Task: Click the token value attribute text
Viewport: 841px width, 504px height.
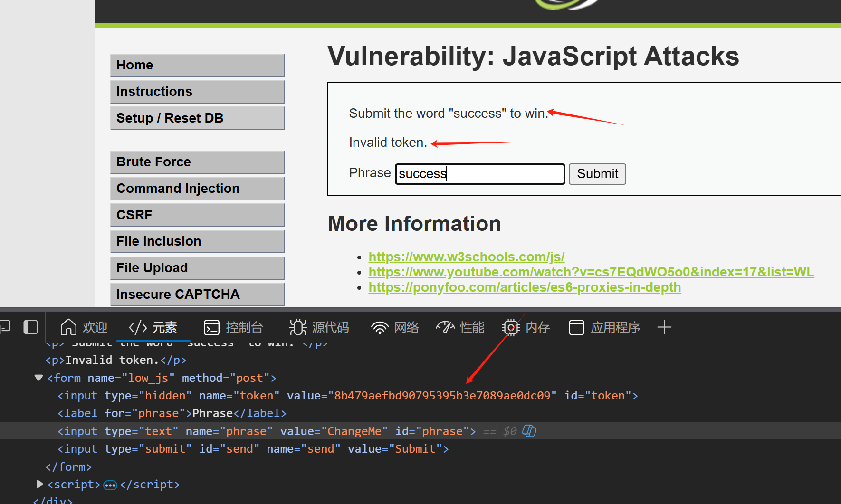Action: pos(442,396)
